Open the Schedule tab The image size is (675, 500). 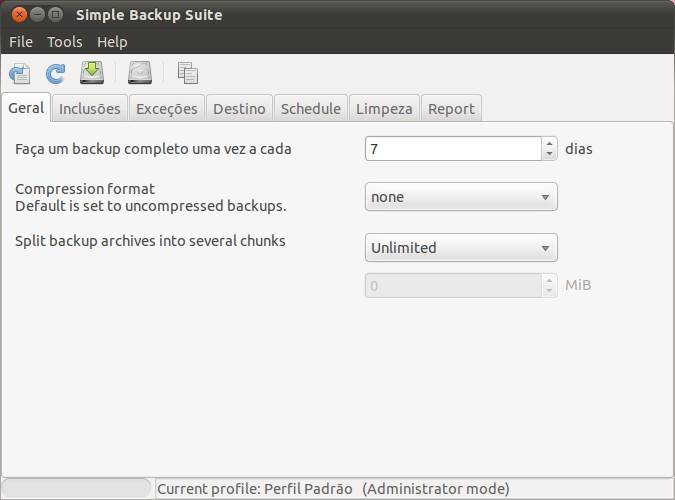point(311,109)
